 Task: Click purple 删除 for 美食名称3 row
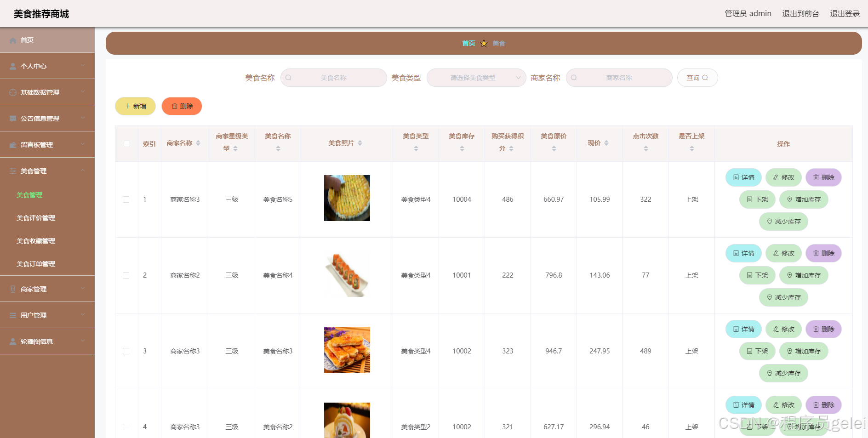[x=823, y=329]
